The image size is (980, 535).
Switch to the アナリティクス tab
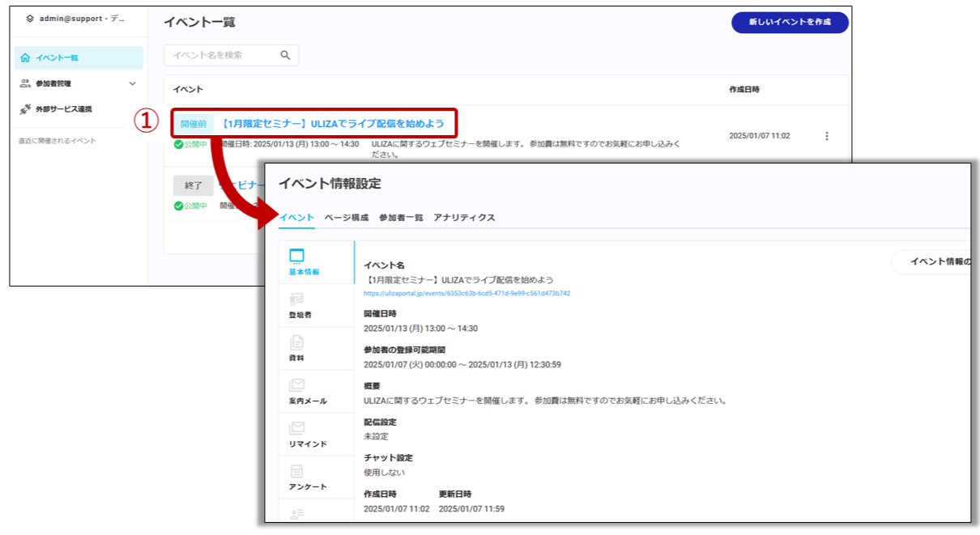[x=464, y=218]
